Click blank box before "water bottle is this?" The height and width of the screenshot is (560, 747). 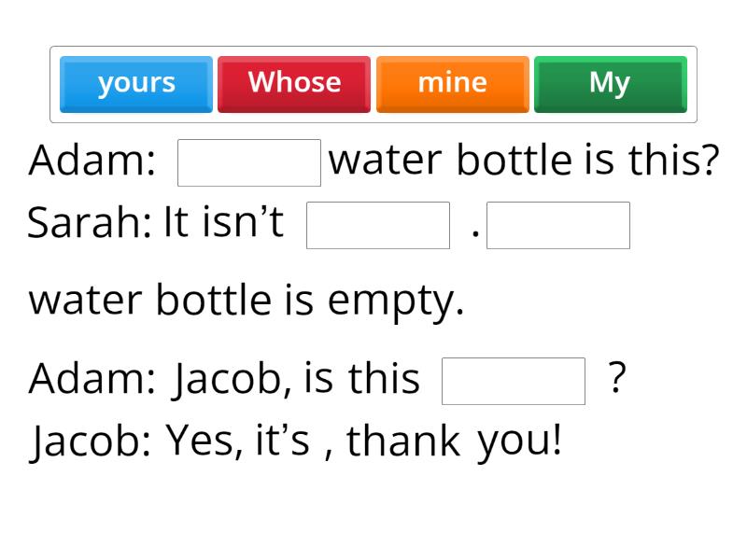tap(249, 163)
